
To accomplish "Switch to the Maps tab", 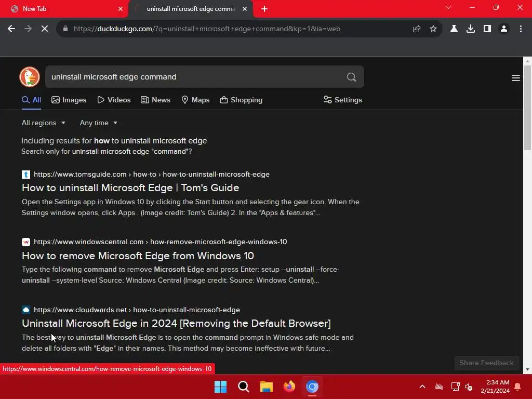I will [x=195, y=100].
